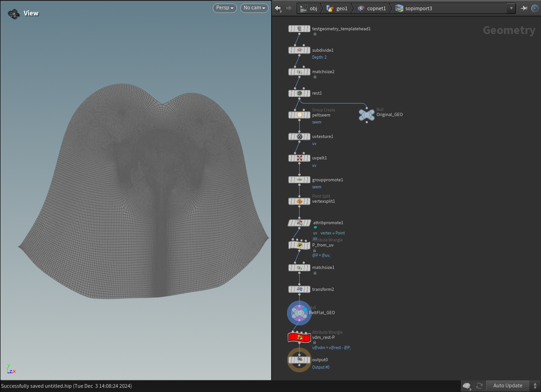The height and width of the screenshot is (392, 541).
Task: Click the circular target icon beside the pin
Action: click(535, 8)
